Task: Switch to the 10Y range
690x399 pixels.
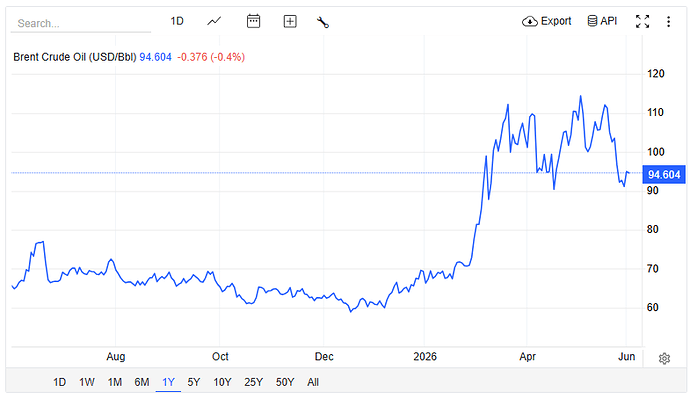Action: (x=222, y=382)
